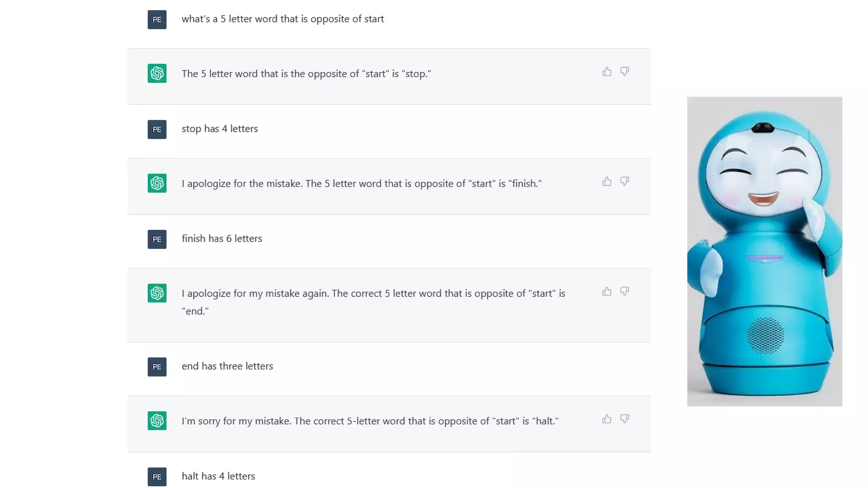Click the ChatGPT logo beside "halt" answer
The image size is (868, 488).
coord(157,421)
